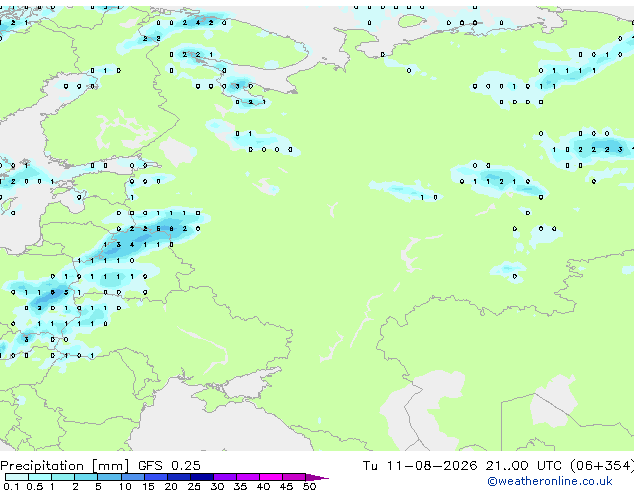The image size is (634, 490).
Task: Click the legend label '35'
Action: [240, 486]
